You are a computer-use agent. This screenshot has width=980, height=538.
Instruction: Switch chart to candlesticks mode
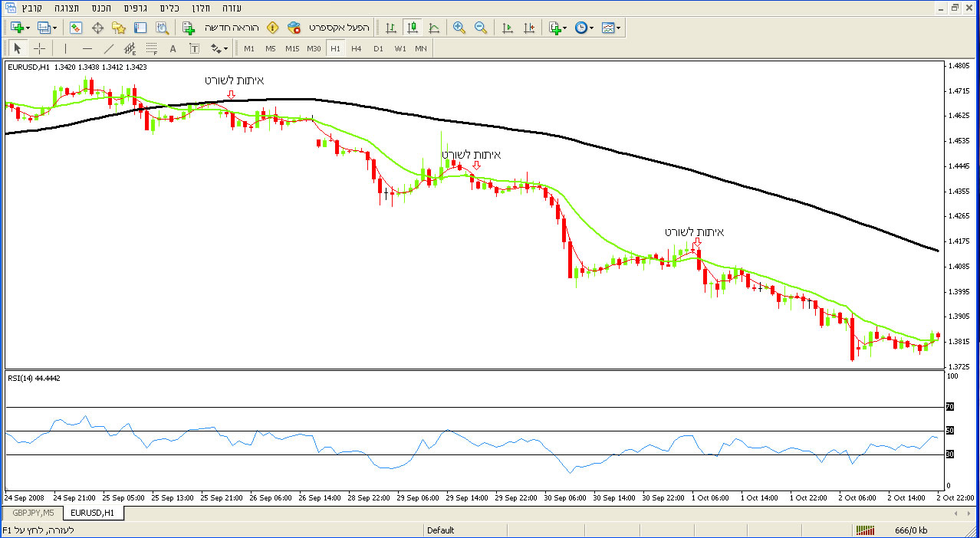(x=413, y=28)
